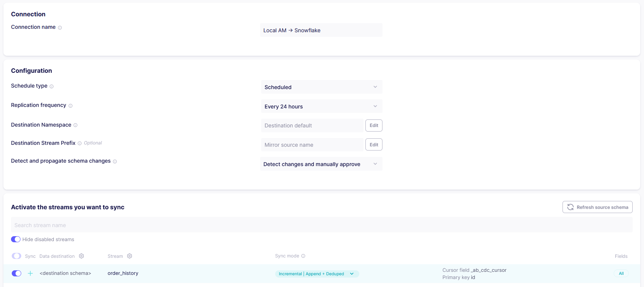The width and height of the screenshot is (644, 287).
Task: Expand order_history stream with plus icon
Action: 30,273
